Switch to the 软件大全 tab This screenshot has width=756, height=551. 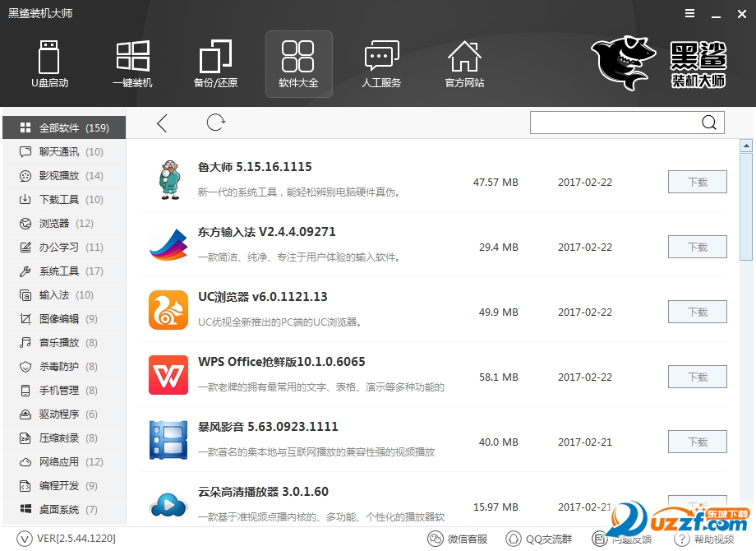click(298, 64)
